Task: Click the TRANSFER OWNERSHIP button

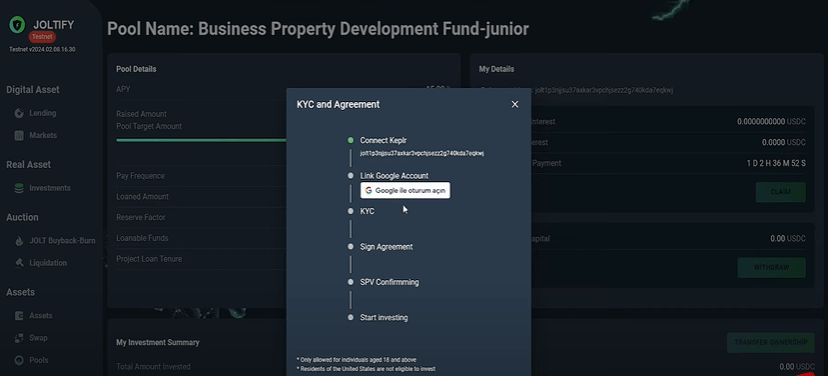Action: [x=770, y=342]
